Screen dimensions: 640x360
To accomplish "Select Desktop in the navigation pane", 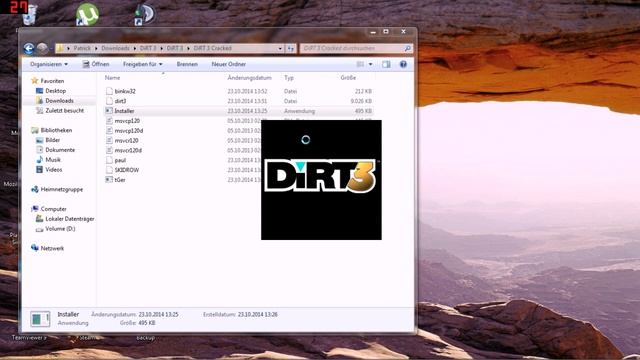I will [56, 91].
